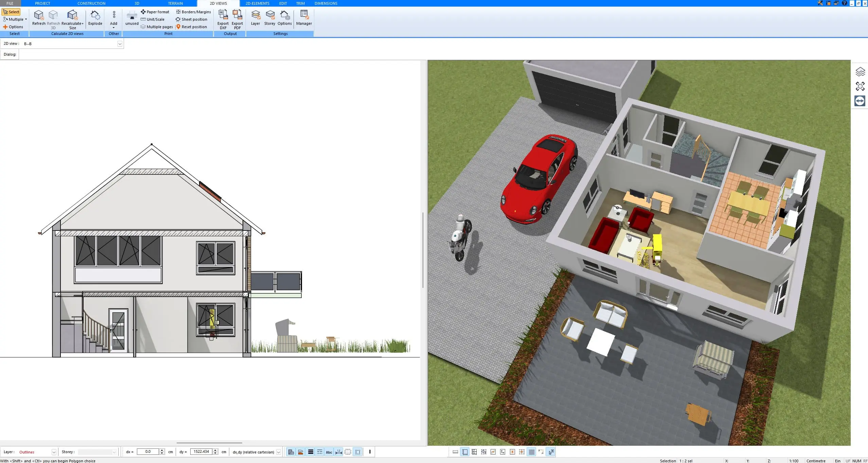Switch to the CONSTRUCTION tab

91,3
